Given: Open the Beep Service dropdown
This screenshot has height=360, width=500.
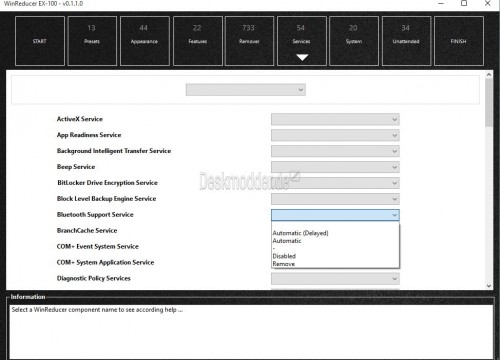Looking at the screenshot, I should [335, 167].
